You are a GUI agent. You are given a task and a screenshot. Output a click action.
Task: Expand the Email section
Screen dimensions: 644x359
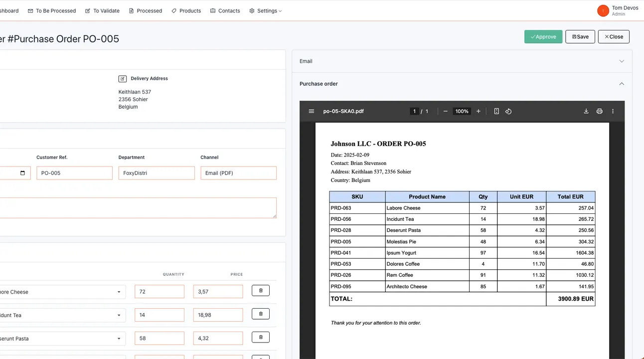click(x=622, y=61)
